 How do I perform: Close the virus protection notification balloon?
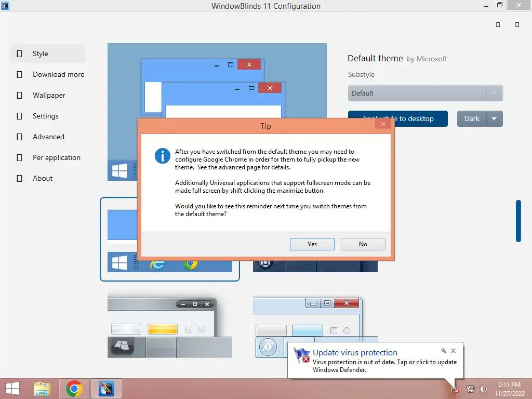coord(453,351)
